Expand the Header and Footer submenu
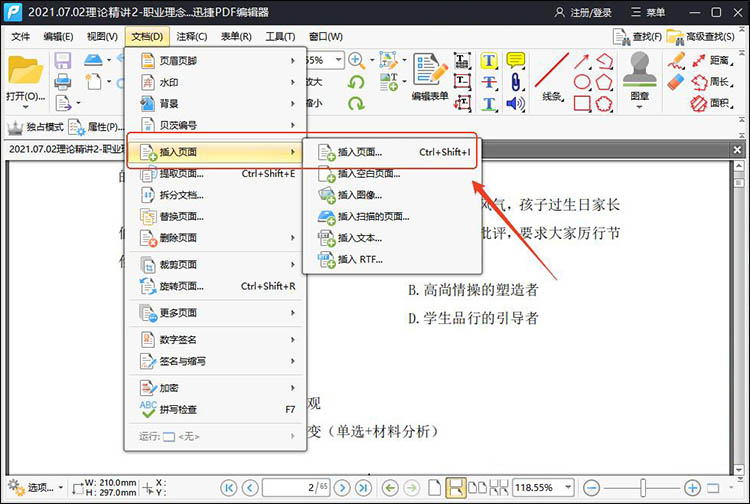Screen dimensions: 750x504 click(215, 61)
